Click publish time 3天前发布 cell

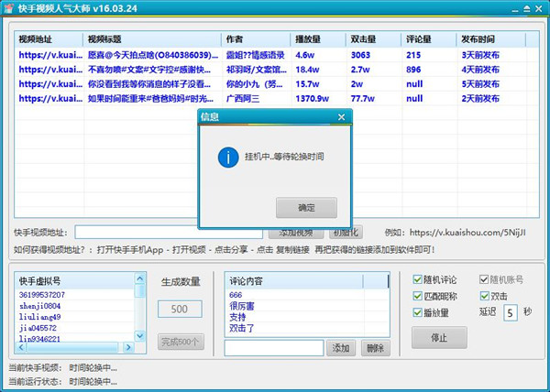coord(480,55)
